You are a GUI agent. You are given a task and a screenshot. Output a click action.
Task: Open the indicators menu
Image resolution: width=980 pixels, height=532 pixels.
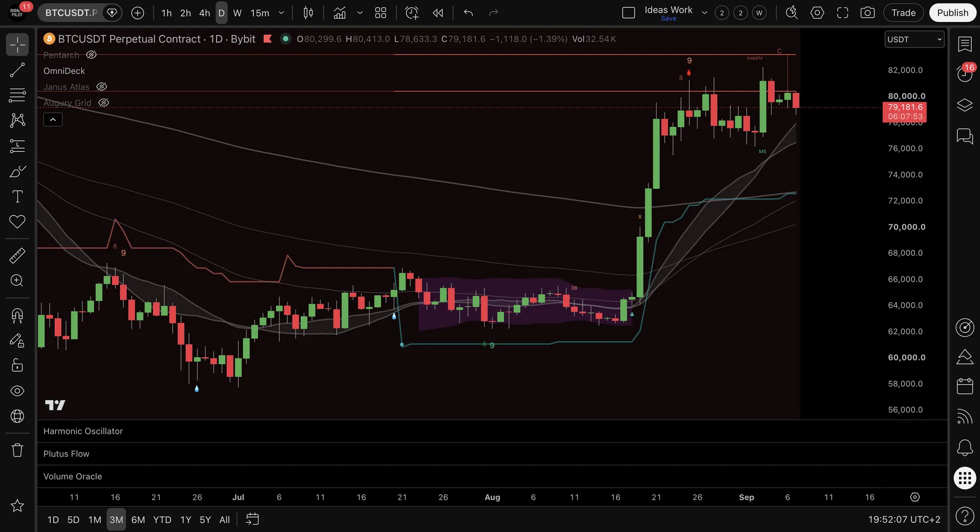[340, 13]
